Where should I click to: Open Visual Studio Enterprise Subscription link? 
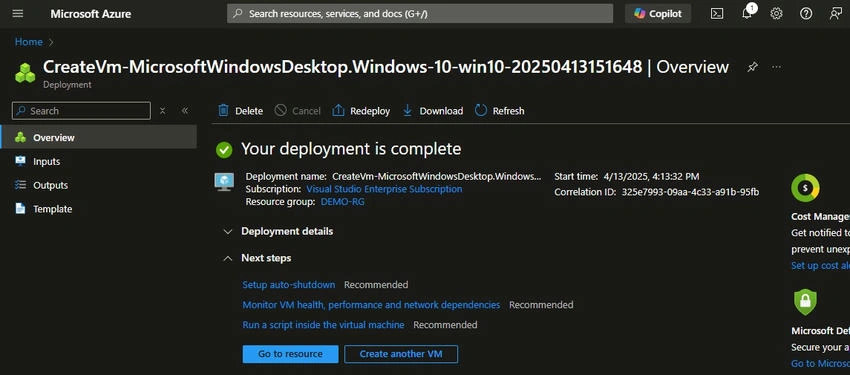(384, 189)
